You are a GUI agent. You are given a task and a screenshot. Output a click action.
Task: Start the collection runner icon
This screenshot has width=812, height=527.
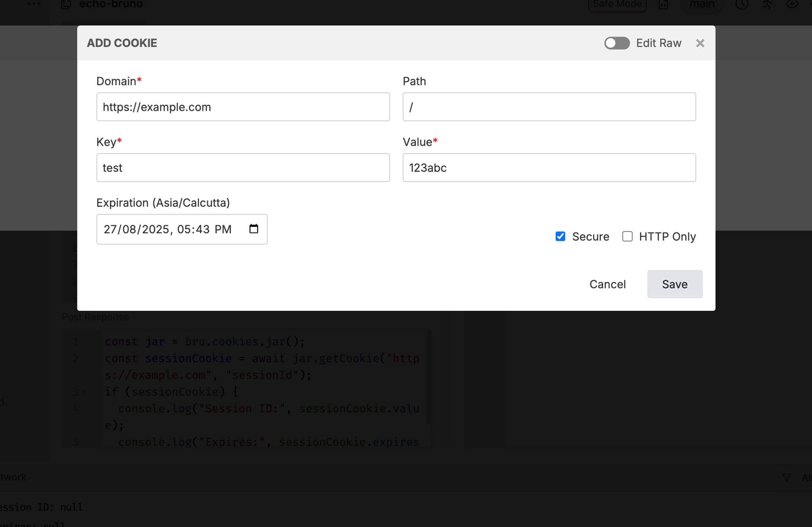click(767, 5)
